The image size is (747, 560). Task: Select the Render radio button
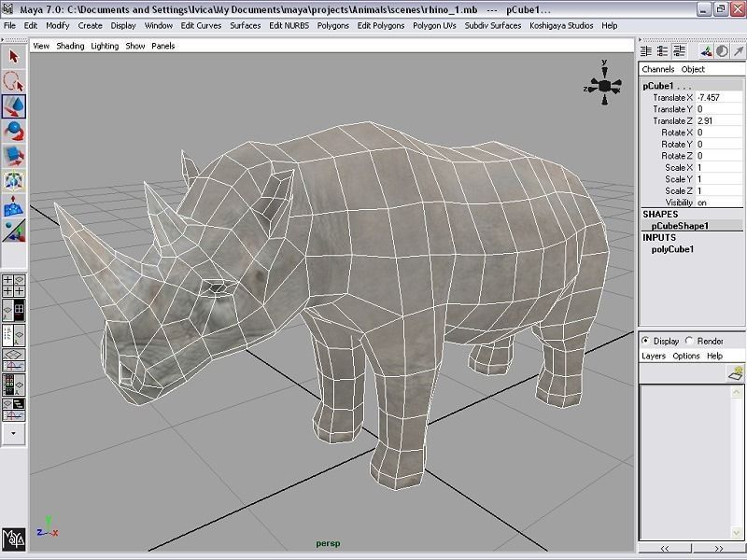(x=689, y=341)
